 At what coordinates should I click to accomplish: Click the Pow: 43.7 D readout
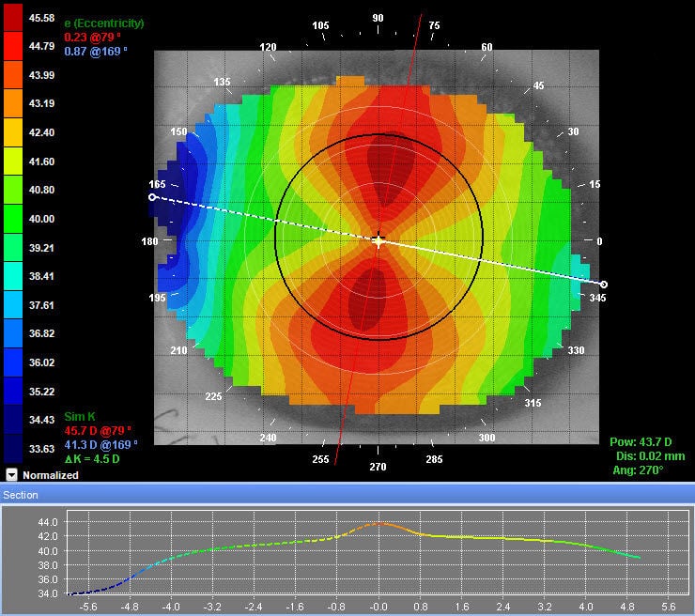tap(636, 441)
